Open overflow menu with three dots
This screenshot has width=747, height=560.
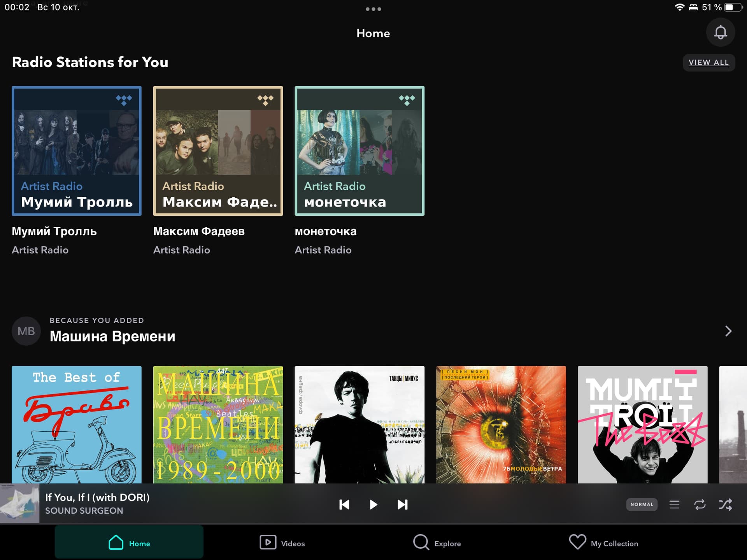[373, 9]
